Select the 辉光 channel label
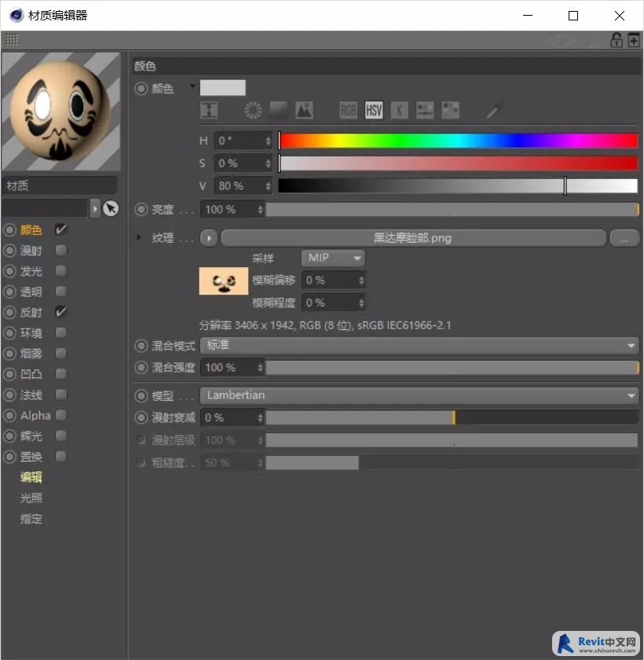The image size is (644, 660). [31, 436]
